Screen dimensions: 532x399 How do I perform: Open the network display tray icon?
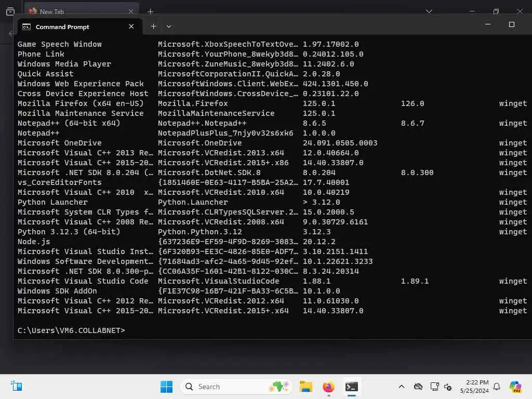point(434,387)
